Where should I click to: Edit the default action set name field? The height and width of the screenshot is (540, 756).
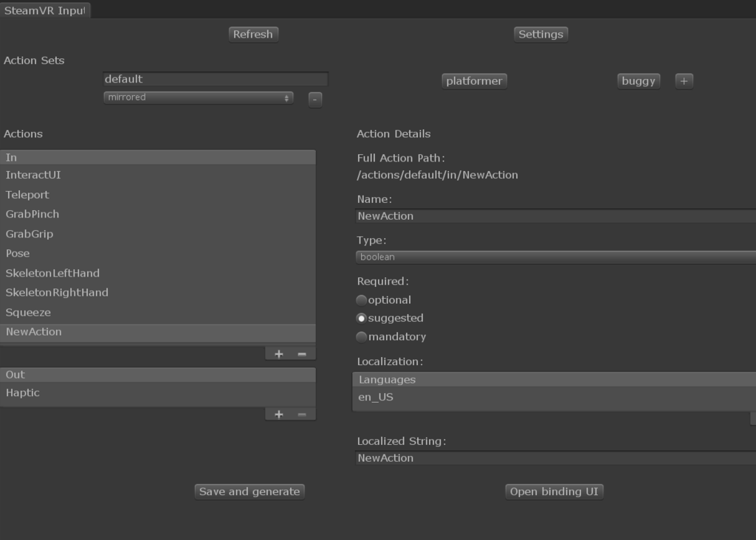pos(216,79)
